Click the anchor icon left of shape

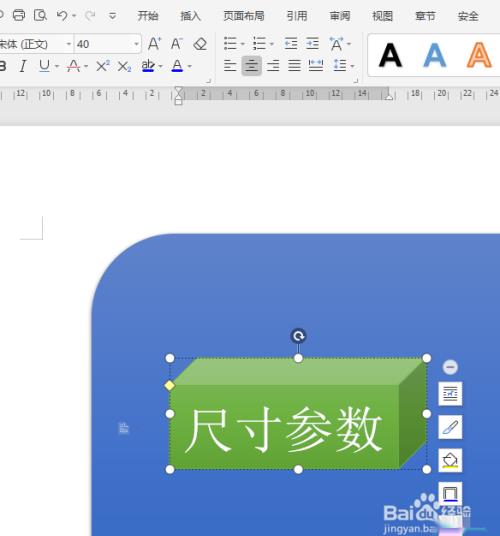pos(124,428)
